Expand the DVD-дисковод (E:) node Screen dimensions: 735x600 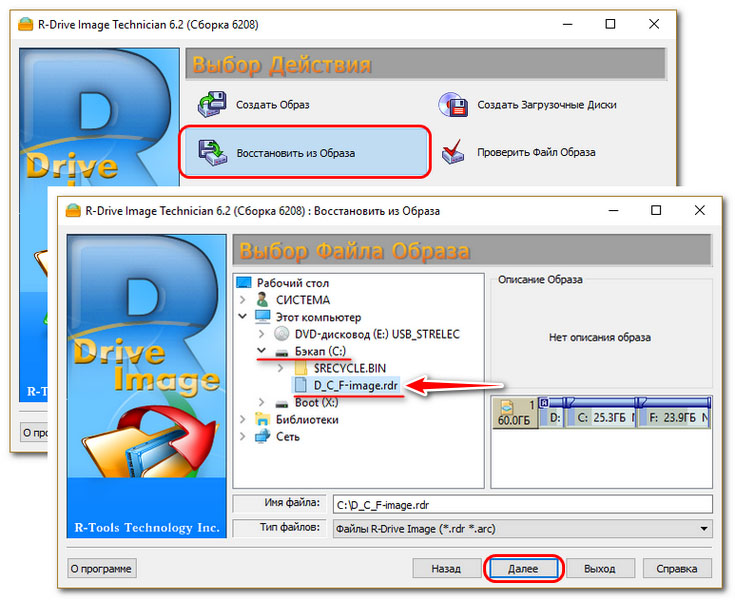262,334
